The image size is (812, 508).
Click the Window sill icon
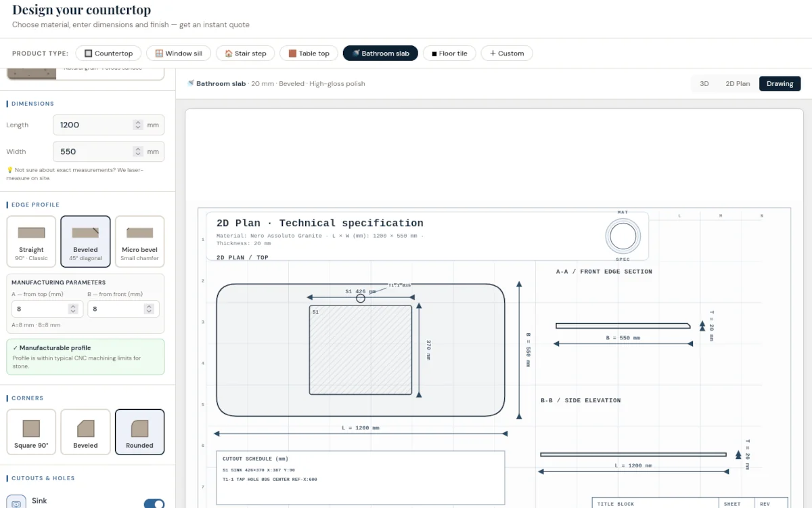tap(159, 54)
